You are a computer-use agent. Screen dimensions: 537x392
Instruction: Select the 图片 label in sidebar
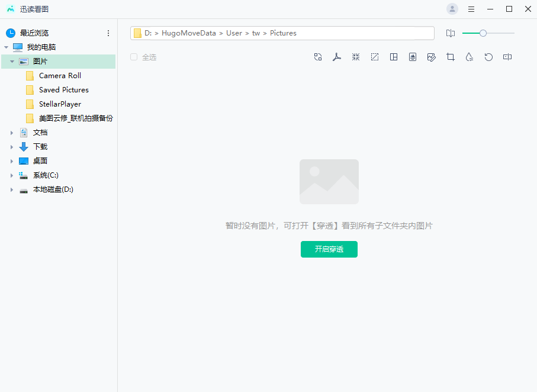[x=40, y=62]
